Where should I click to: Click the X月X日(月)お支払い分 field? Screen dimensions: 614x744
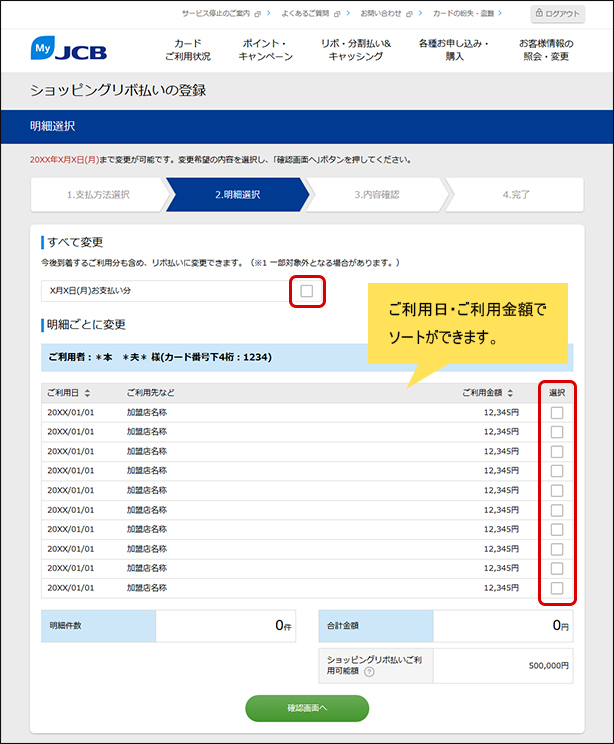(x=166, y=291)
